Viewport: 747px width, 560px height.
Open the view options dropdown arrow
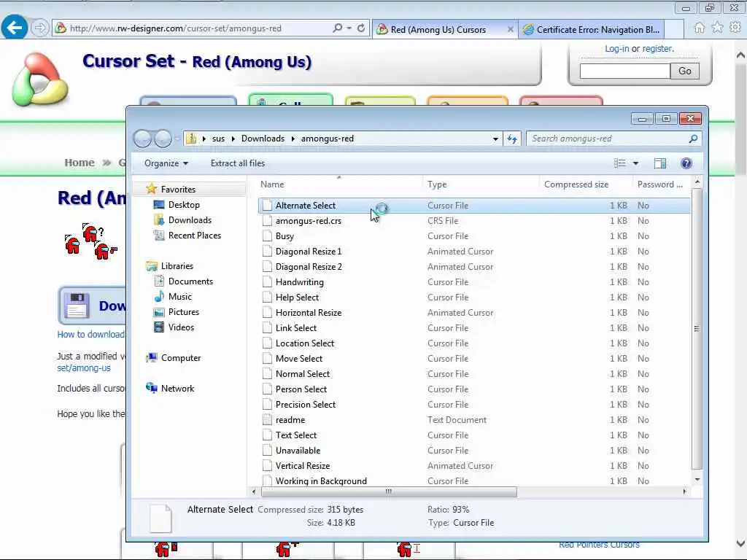coord(635,163)
